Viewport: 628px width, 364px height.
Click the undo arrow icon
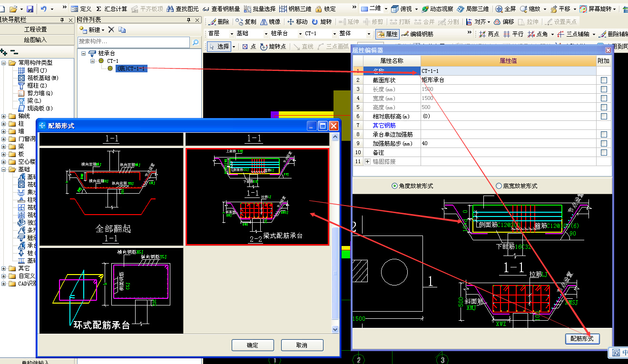[x=44, y=9]
